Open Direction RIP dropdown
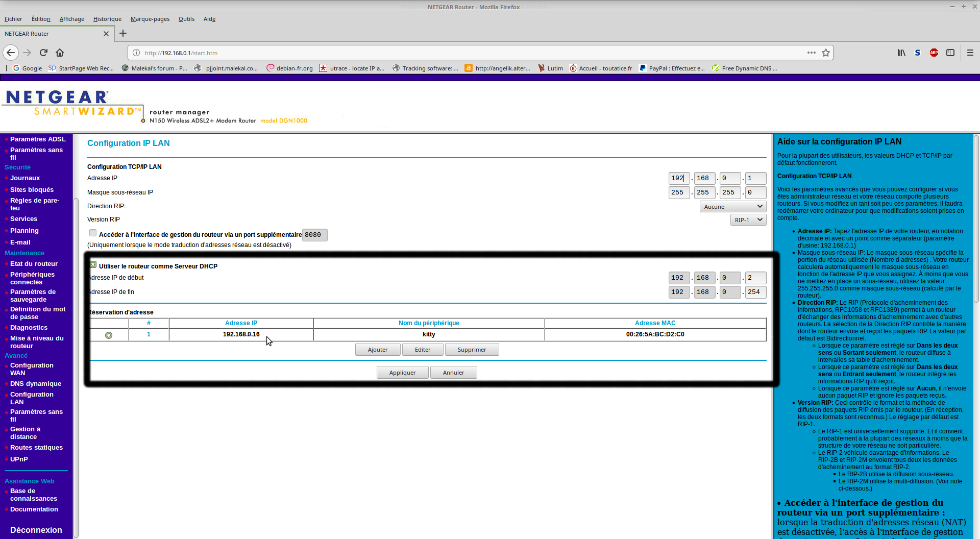Screen dimensions: 980x539 click(733, 206)
